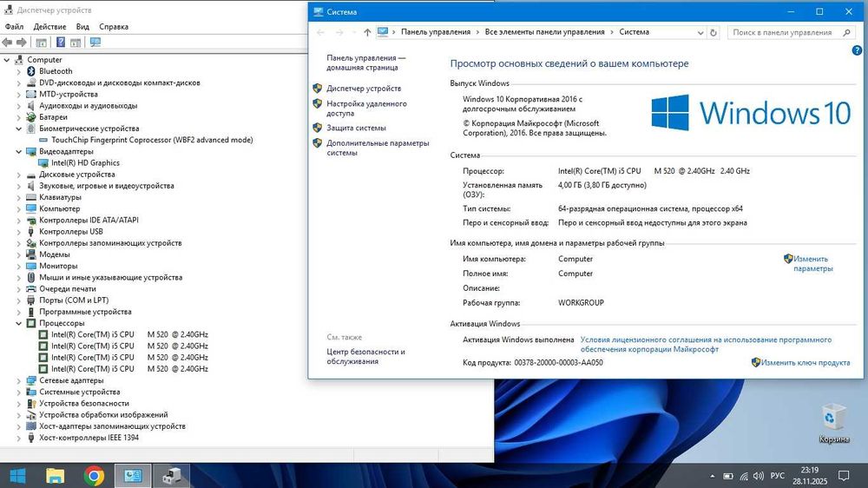Expand the Мониторы node

pyautogui.click(x=19, y=266)
